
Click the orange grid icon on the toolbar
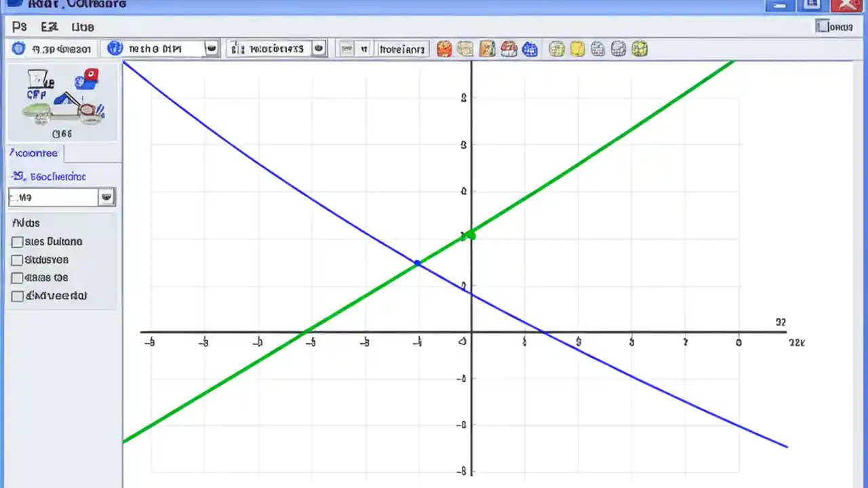point(444,48)
